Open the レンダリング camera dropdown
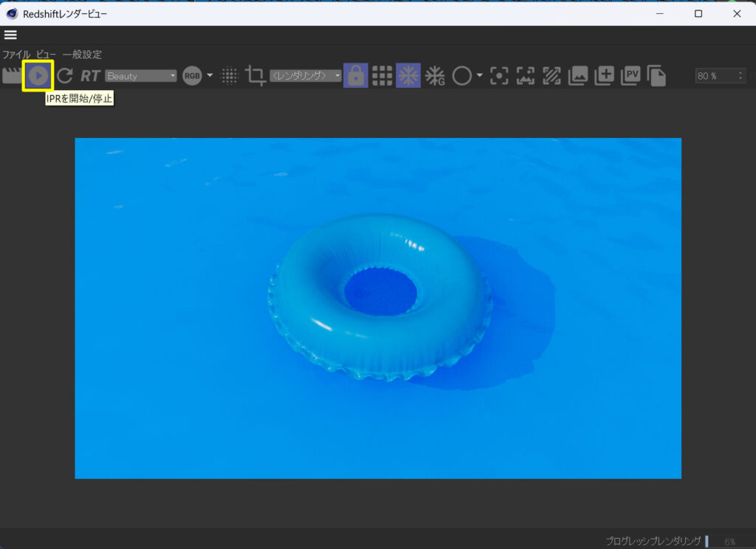 (306, 76)
